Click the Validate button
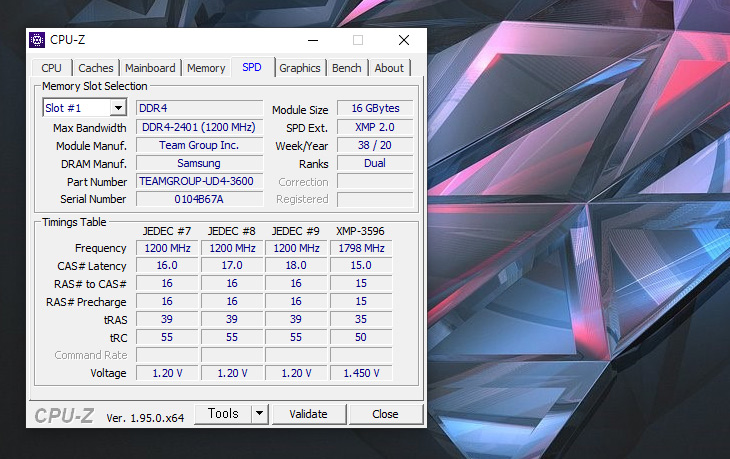This screenshot has height=459, width=730. [309, 414]
